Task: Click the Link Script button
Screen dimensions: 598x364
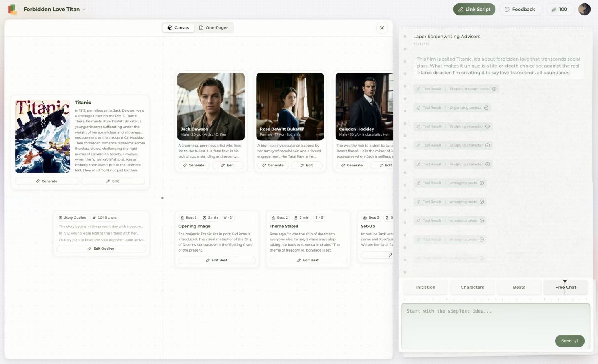Action: point(474,9)
